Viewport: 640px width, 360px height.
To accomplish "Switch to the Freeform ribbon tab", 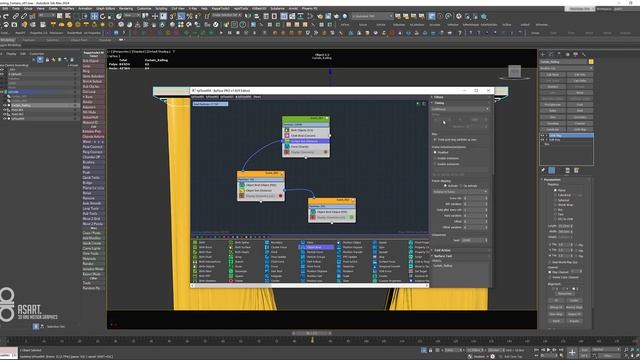I will click(29, 40).
